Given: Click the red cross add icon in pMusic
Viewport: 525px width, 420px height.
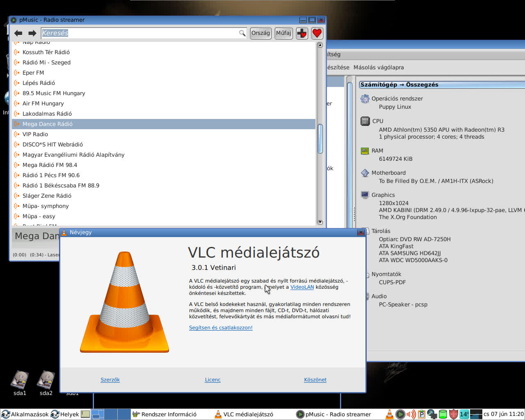Looking at the screenshot, I should pyautogui.click(x=302, y=33).
